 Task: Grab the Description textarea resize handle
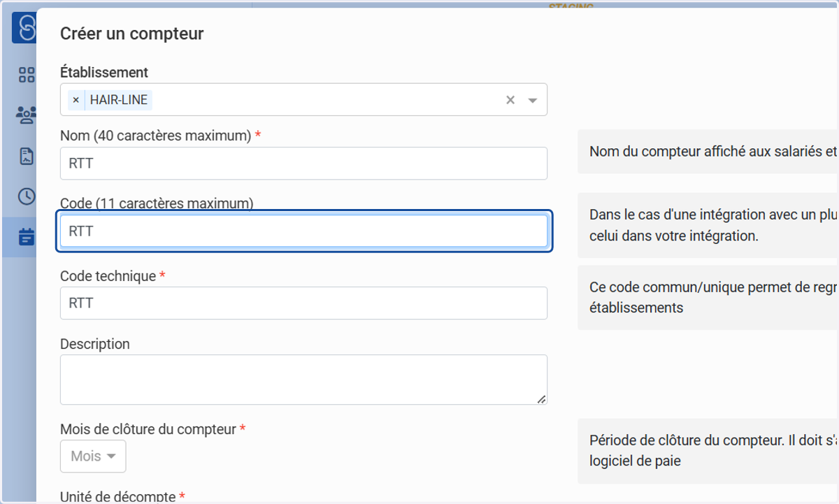click(x=541, y=399)
